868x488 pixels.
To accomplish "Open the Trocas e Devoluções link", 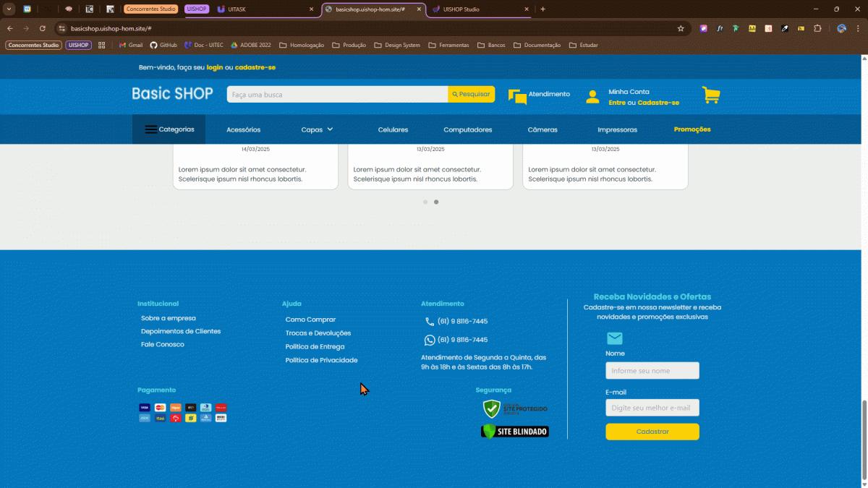I will coord(318,333).
